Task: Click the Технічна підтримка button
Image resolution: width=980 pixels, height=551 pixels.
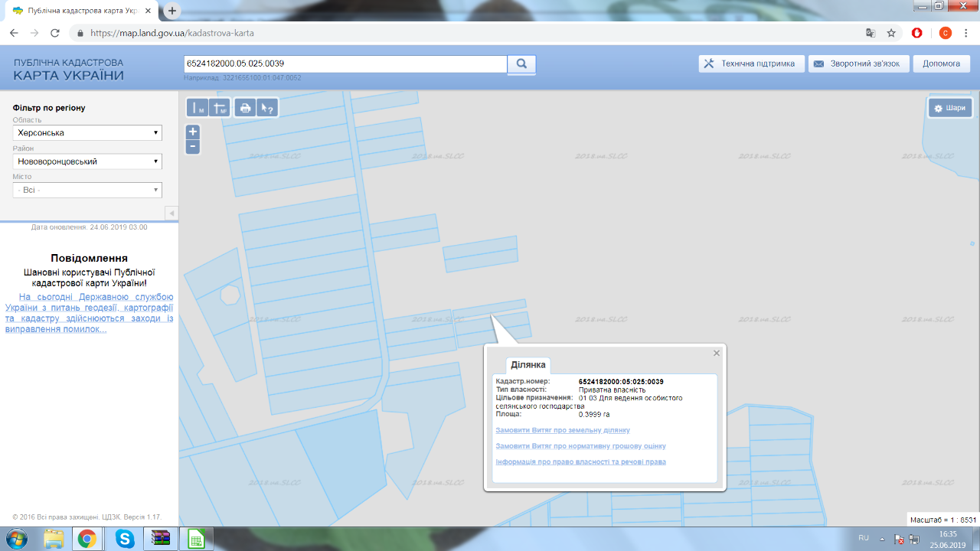Action: click(x=750, y=64)
